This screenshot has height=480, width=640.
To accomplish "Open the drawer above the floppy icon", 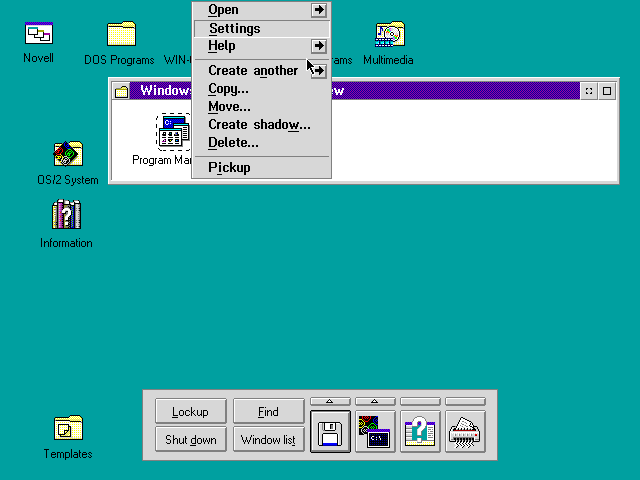I will (x=330, y=401).
